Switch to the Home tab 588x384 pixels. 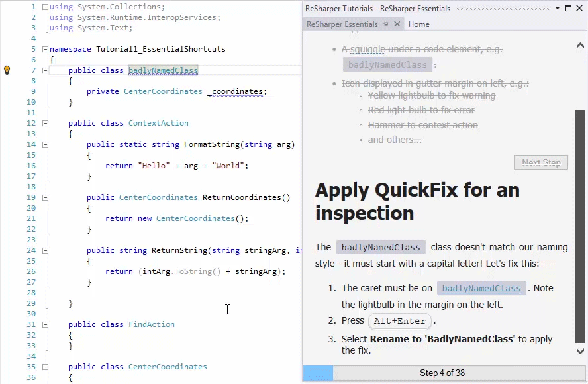[x=418, y=24]
